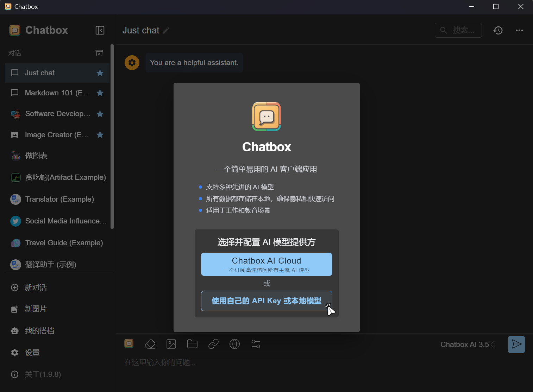Open the three-dot more menu
The image size is (533, 392).
pyautogui.click(x=519, y=30)
